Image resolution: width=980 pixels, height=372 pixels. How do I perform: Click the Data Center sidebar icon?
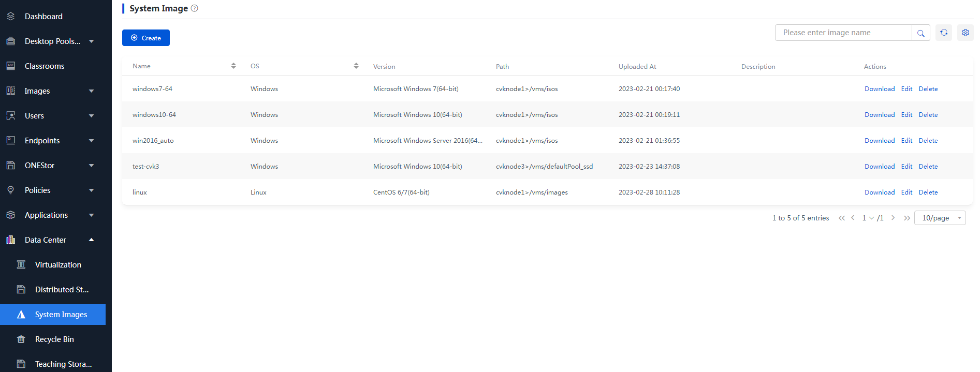click(10, 240)
